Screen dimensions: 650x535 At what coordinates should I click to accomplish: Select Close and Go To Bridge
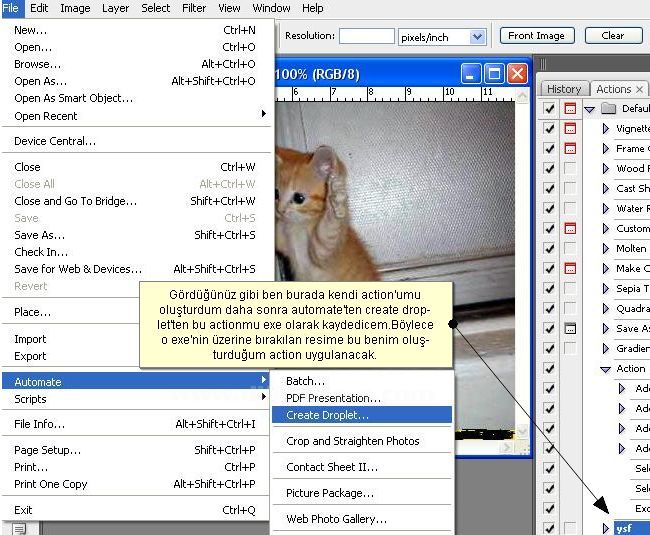[135, 201]
